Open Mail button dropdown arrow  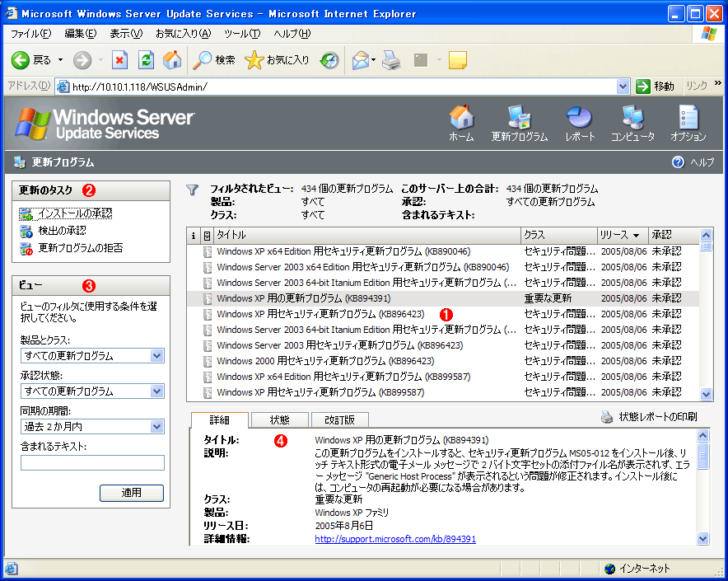[373, 60]
